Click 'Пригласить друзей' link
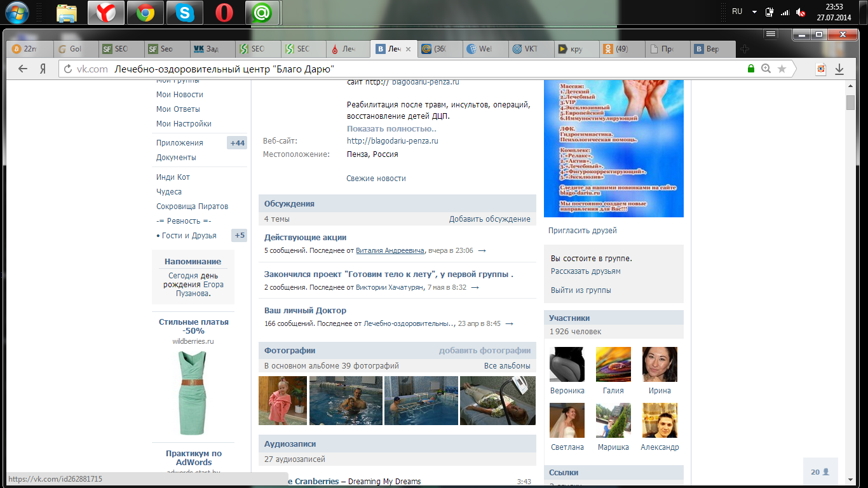 click(x=583, y=231)
